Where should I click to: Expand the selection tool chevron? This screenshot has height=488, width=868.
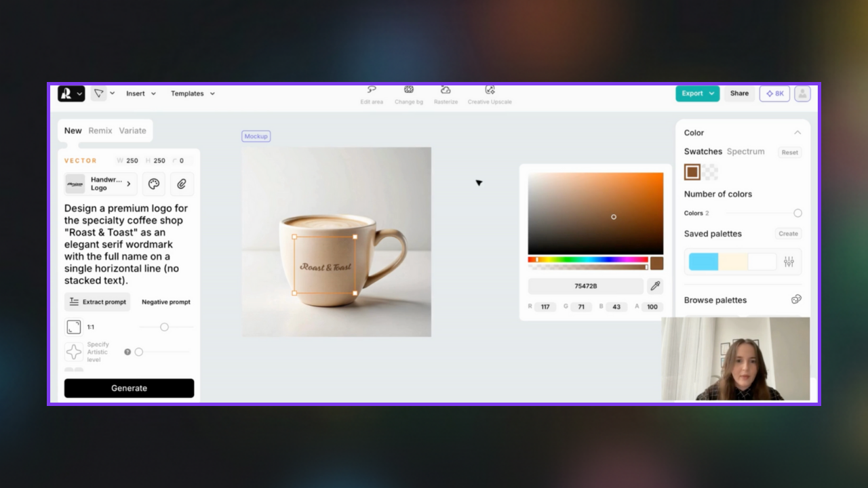pos(113,94)
